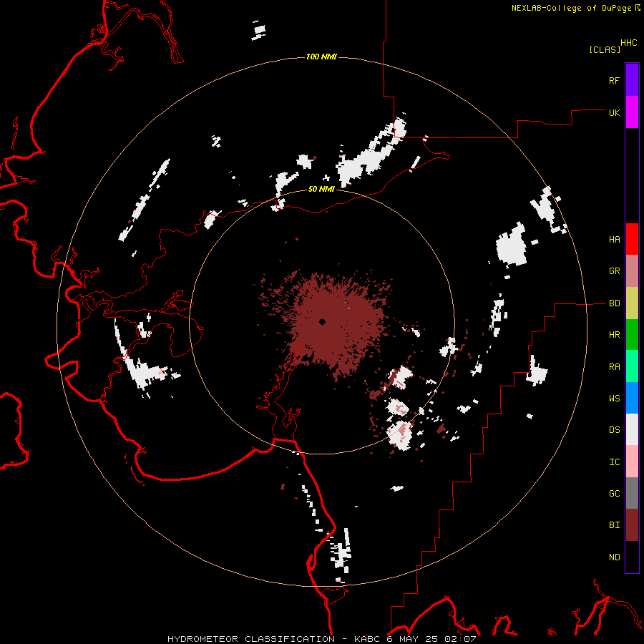
Task: Click the [CLAS] units label
Action: pyautogui.click(x=605, y=49)
